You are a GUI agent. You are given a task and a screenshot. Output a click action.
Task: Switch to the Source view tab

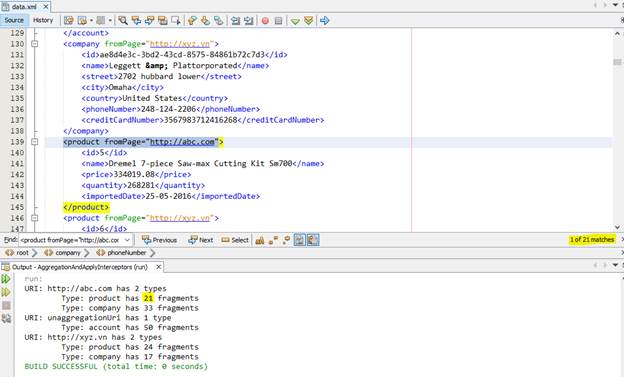14,20
